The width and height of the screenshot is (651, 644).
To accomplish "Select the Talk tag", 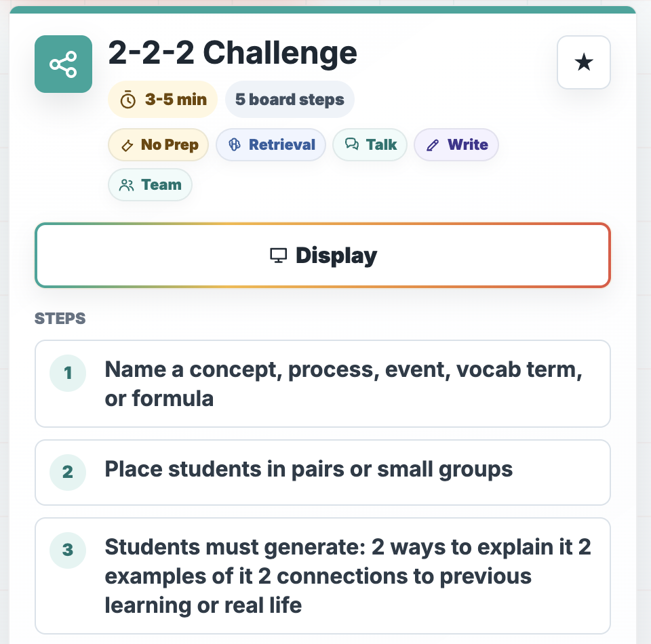I will click(x=370, y=145).
